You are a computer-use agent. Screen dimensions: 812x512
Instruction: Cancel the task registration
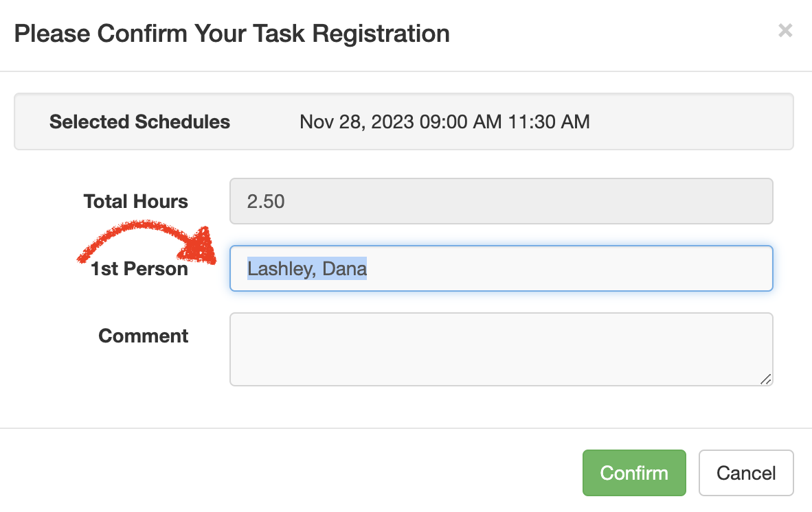tap(745, 473)
